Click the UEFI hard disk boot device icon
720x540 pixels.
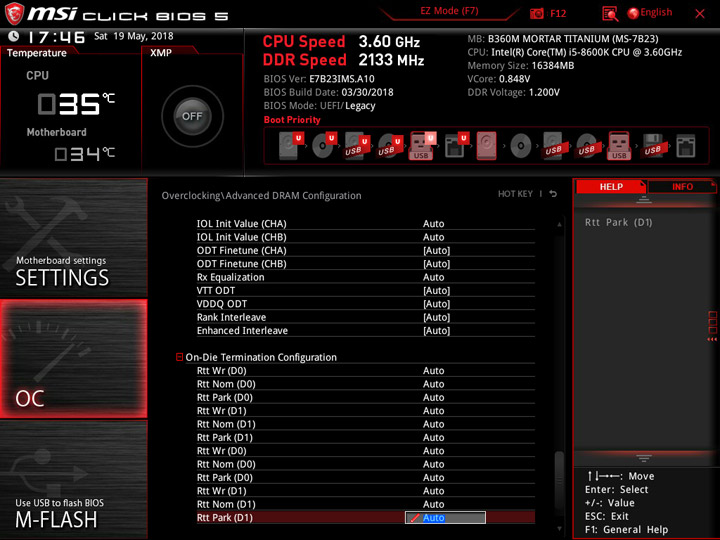point(291,146)
